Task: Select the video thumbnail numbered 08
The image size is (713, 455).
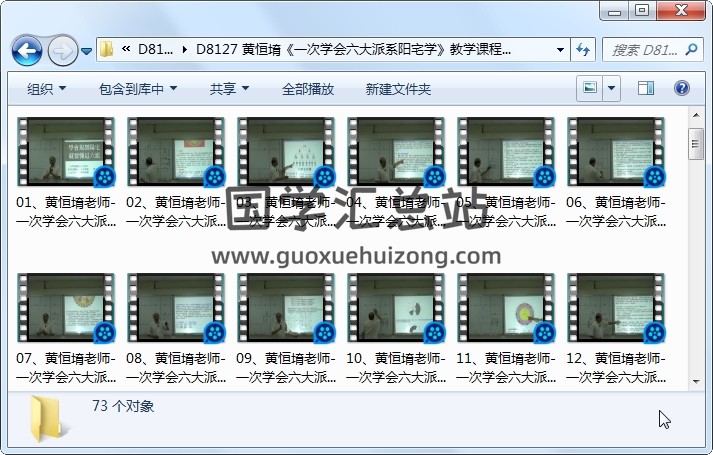Action: click(x=176, y=308)
